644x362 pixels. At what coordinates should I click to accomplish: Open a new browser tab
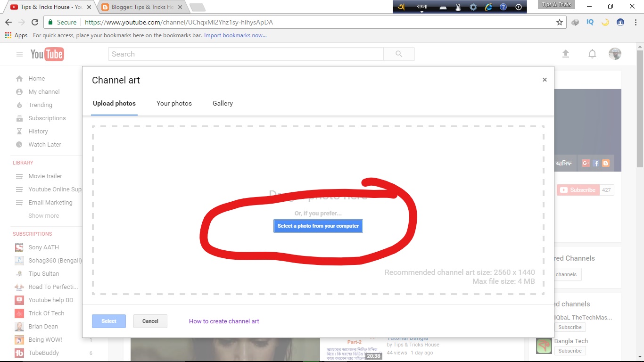click(x=197, y=7)
